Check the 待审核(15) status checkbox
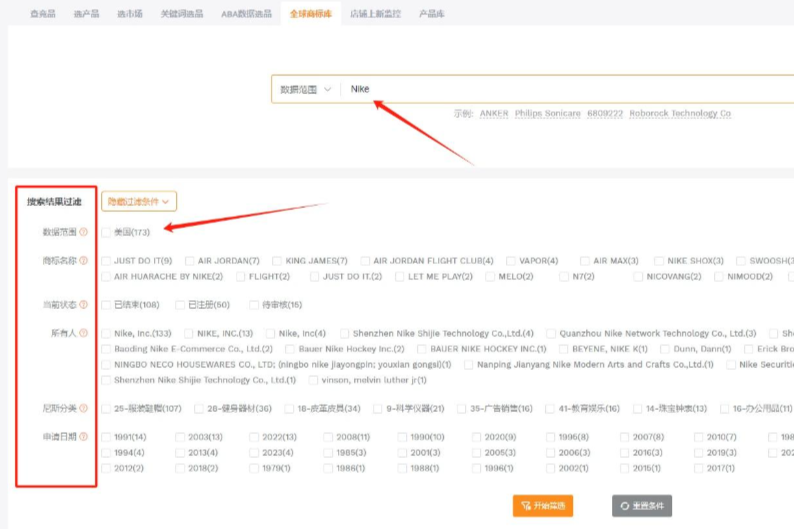This screenshot has height=529, width=794. tap(254, 305)
